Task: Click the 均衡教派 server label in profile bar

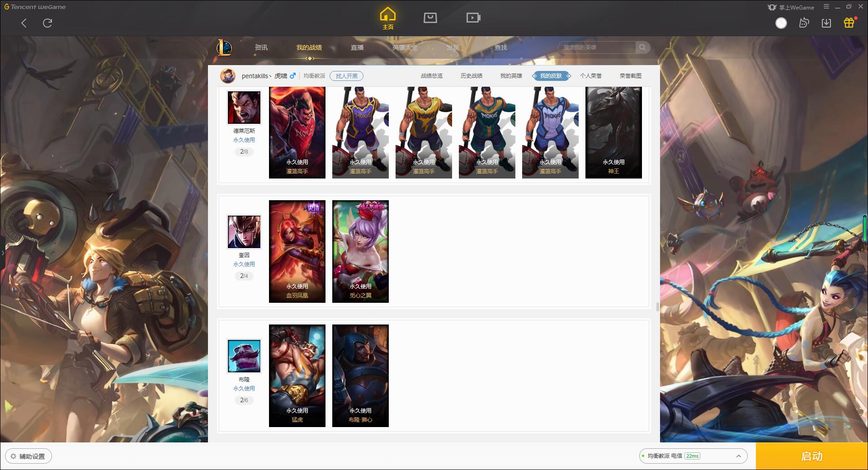Action: coord(314,76)
